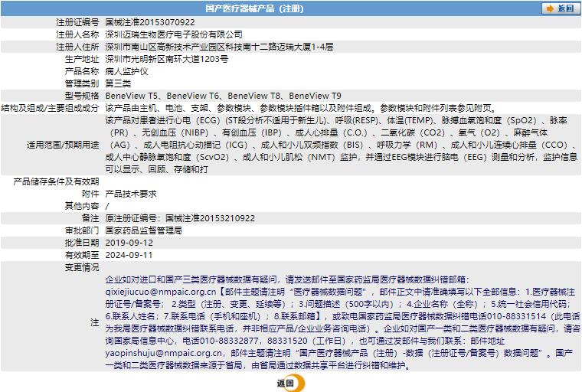Select the notice's first line starting 企业如对进口和国产三类
Screen dimensions: 582x392
pos(287,279)
